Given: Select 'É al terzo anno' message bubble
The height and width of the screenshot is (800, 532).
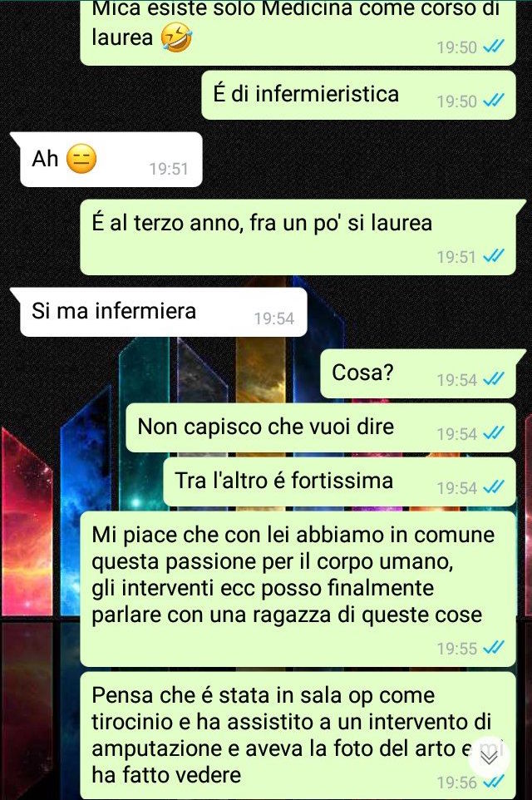Looking at the screenshot, I should [303, 237].
